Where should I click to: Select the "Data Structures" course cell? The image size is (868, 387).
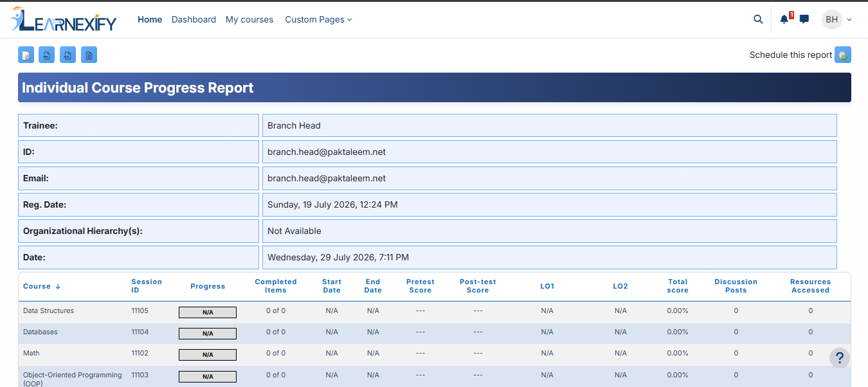pyautogui.click(x=49, y=310)
